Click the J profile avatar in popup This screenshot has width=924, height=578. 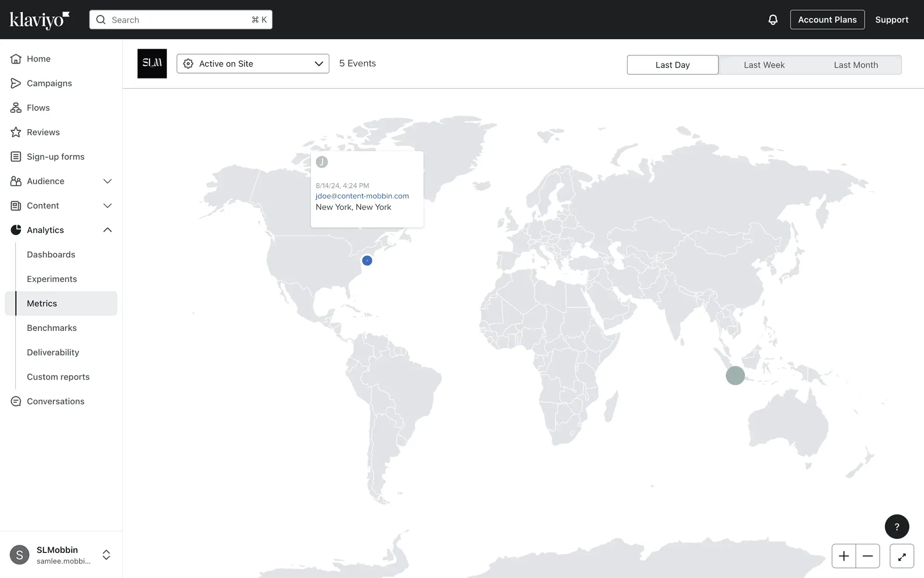tap(322, 162)
